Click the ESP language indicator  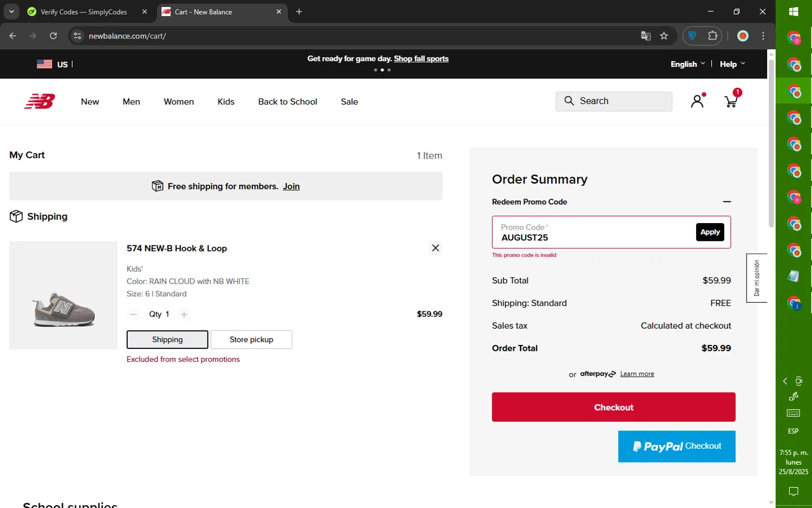point(794,431)
